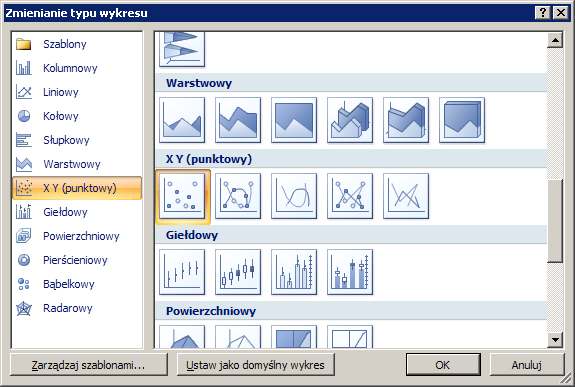The width and height of the screenshot is (575, 387).
Task: Select the scatter with only markers chart
Action: [x=182, y=196]
